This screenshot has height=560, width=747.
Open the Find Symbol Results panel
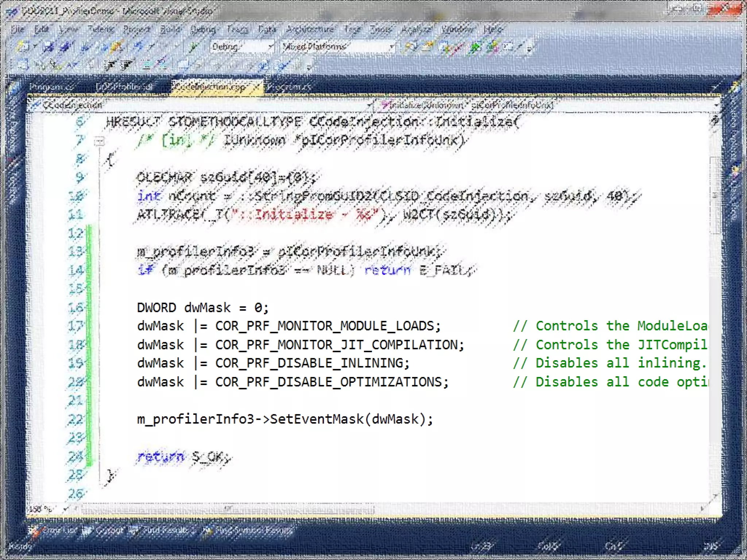(x=253, y=530)
